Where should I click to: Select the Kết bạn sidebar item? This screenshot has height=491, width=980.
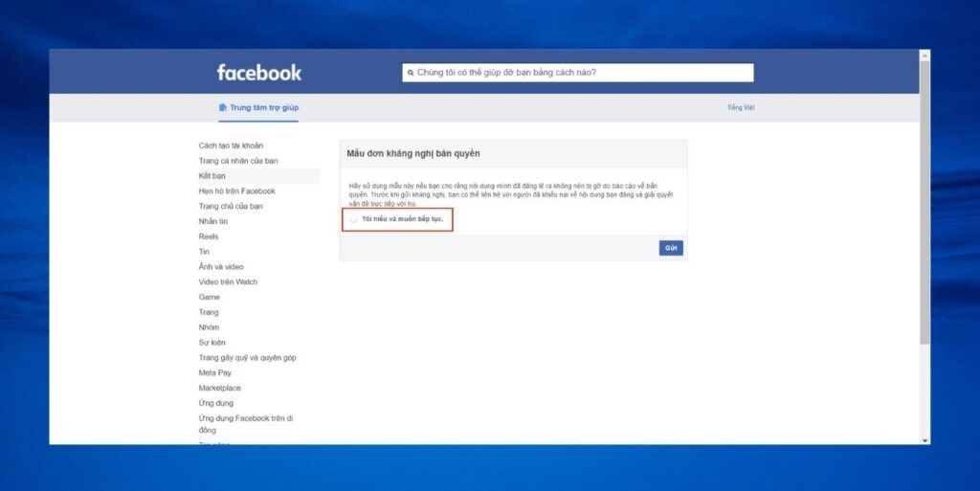point(212,176)
